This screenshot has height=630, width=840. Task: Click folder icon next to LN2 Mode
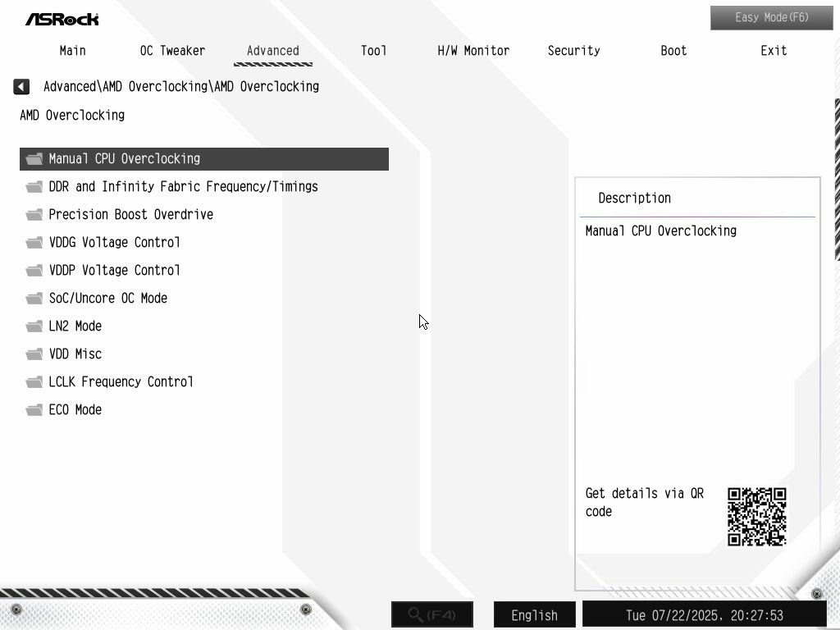(x=34, y=326)
